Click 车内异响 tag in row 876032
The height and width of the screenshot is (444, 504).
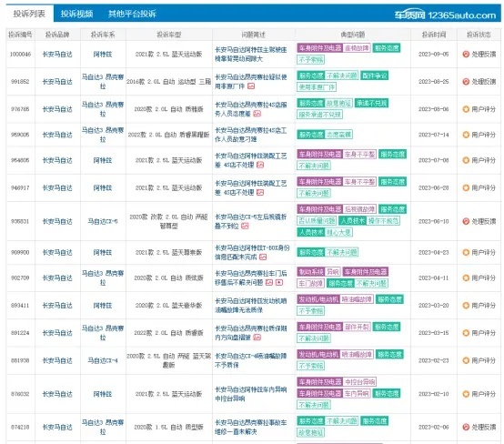pos(357,393)
